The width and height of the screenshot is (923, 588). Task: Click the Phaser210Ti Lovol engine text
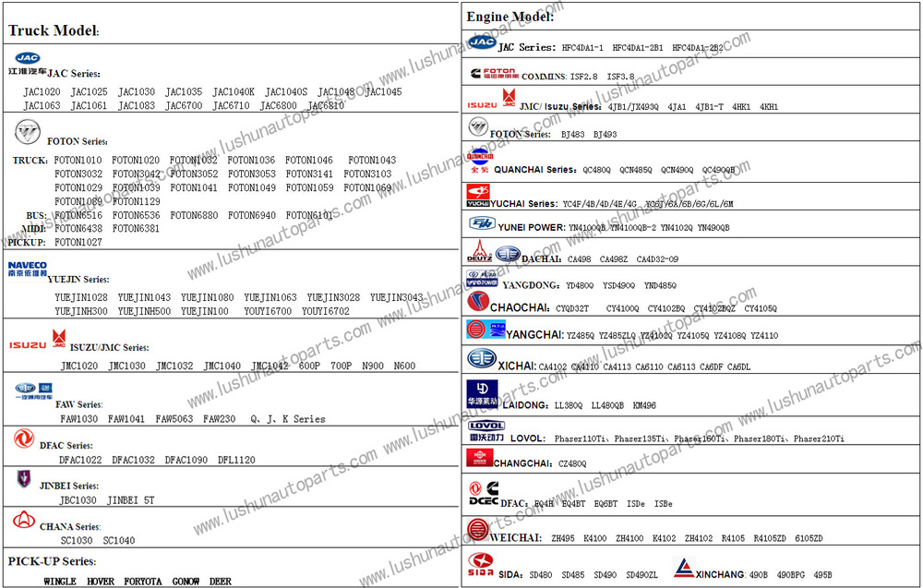tap(819, 438)
